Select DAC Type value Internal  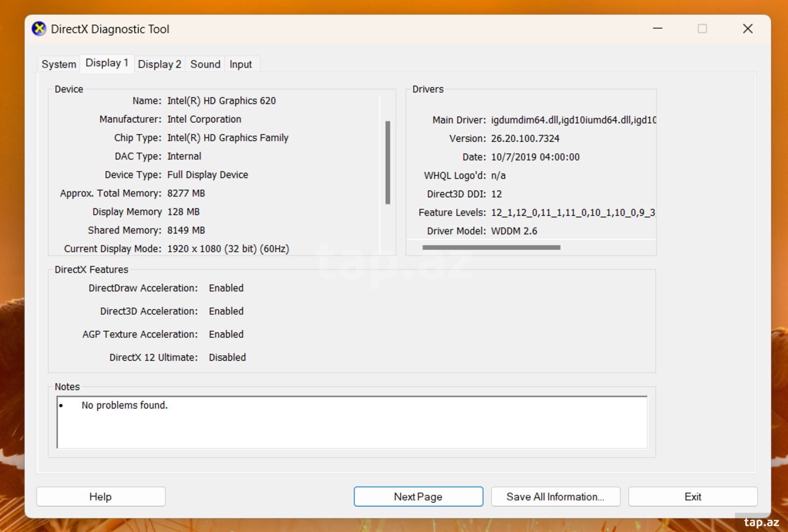click(184, 156)
